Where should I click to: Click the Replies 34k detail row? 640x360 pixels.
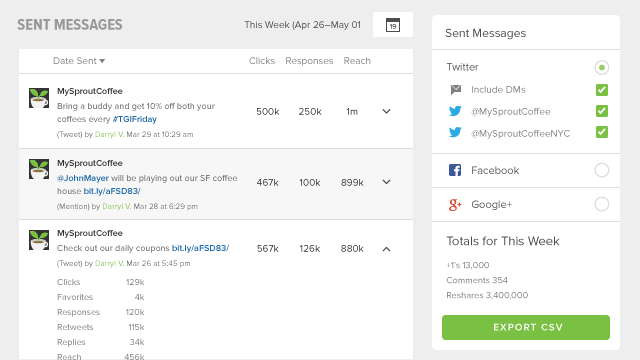(101, 342)
